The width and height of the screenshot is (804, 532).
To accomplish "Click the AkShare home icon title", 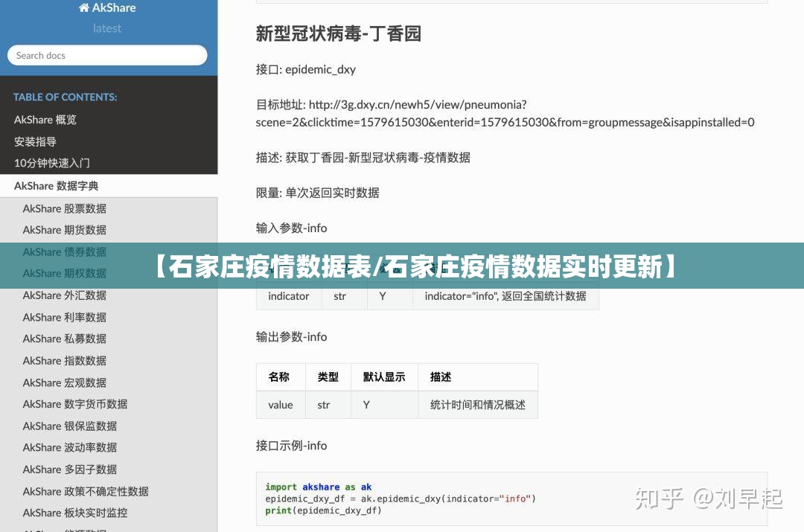I will (107, 8).
